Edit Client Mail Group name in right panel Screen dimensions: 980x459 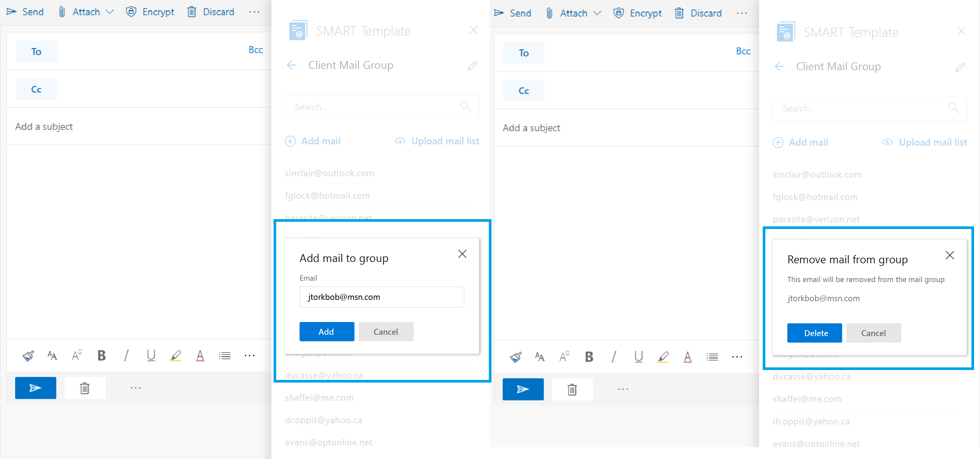click(x=960, y=67)
